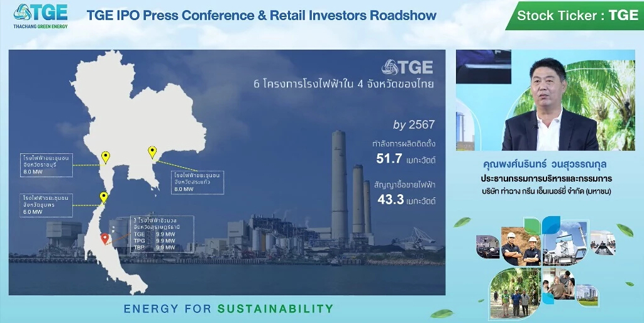Open the power plant structure with crane photo

point(565,243)
